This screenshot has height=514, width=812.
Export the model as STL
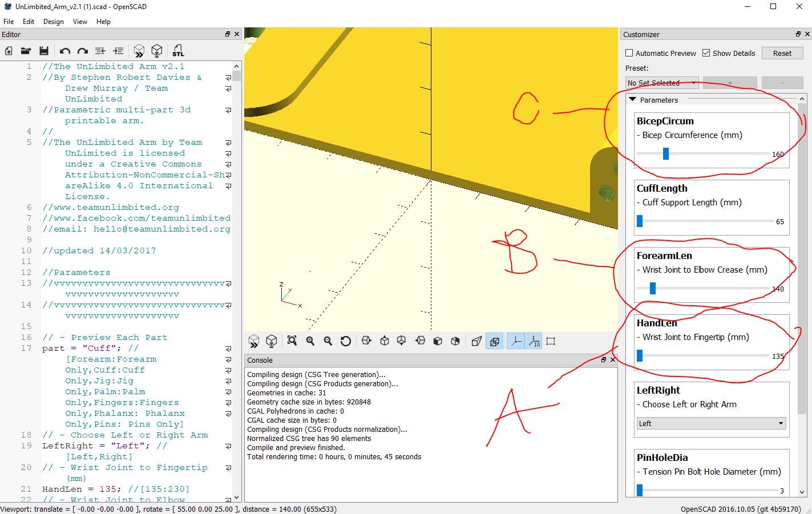(178, 51)
